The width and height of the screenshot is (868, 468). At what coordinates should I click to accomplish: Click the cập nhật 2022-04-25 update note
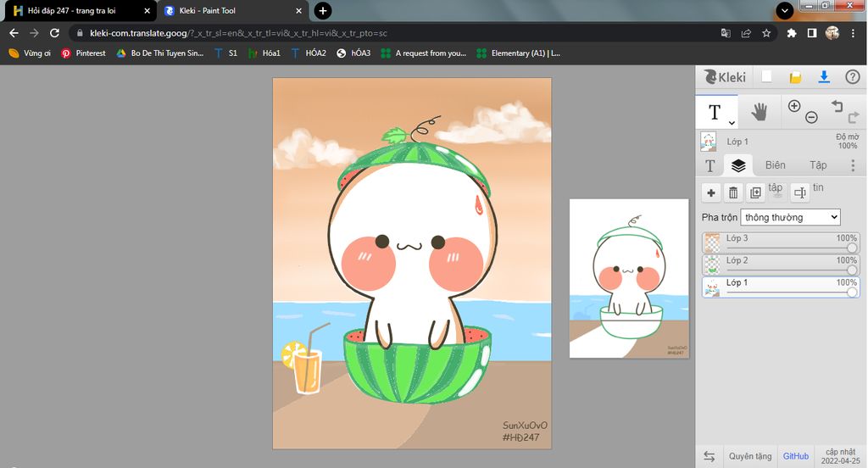tap(840, 456)
